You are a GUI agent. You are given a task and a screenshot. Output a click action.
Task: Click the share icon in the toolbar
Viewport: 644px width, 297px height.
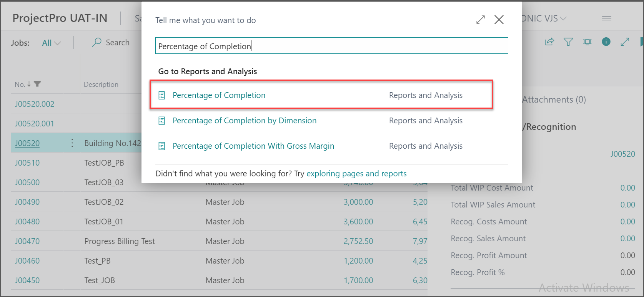(549, 42)
